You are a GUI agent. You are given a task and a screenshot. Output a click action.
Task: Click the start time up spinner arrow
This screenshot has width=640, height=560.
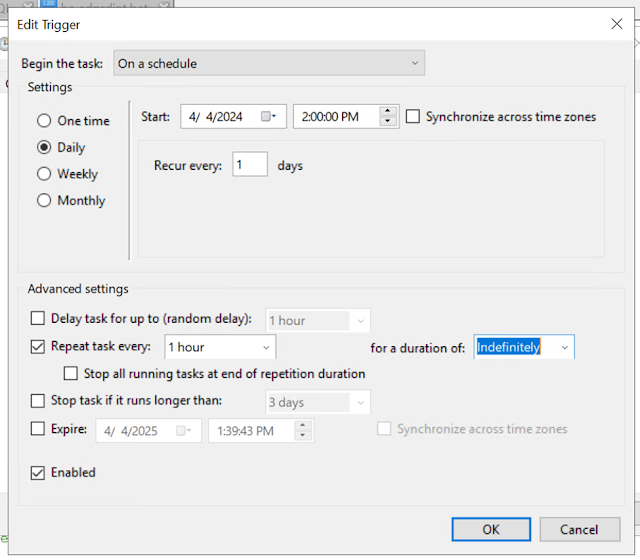388,112
